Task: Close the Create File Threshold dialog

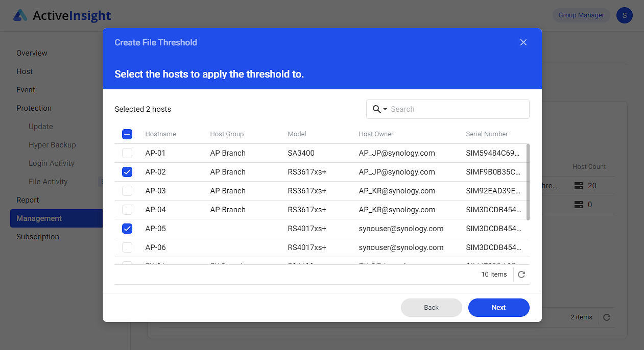Action: (523, 42)
